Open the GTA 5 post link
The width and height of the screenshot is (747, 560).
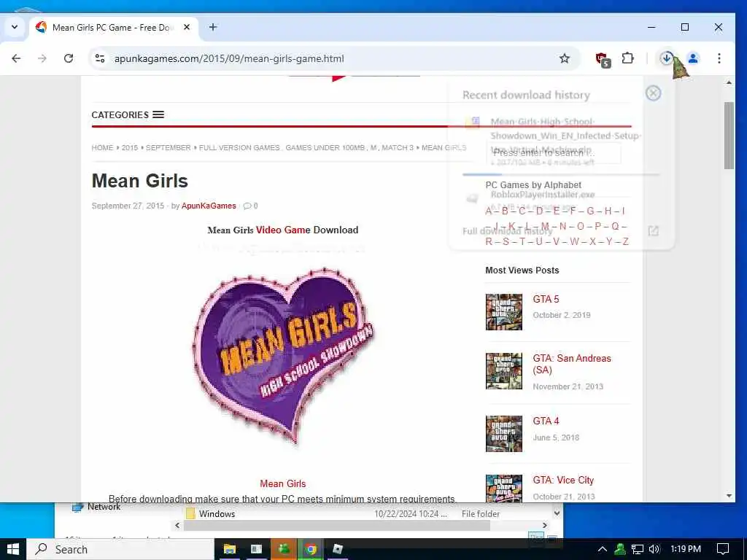coord(546,299)
